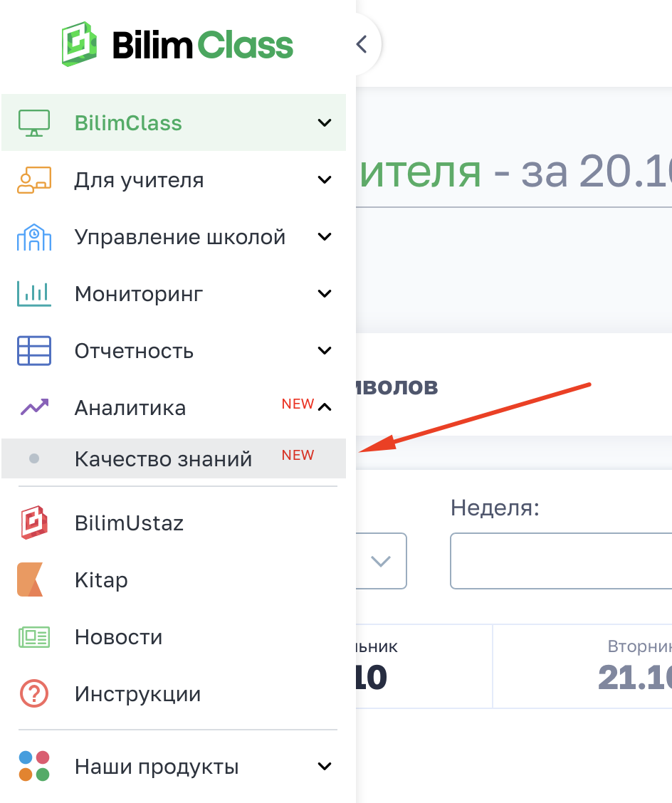Screen dimensions: 672x803
Task: Expand the Управление школой chevron
Action: pos(324,236)
